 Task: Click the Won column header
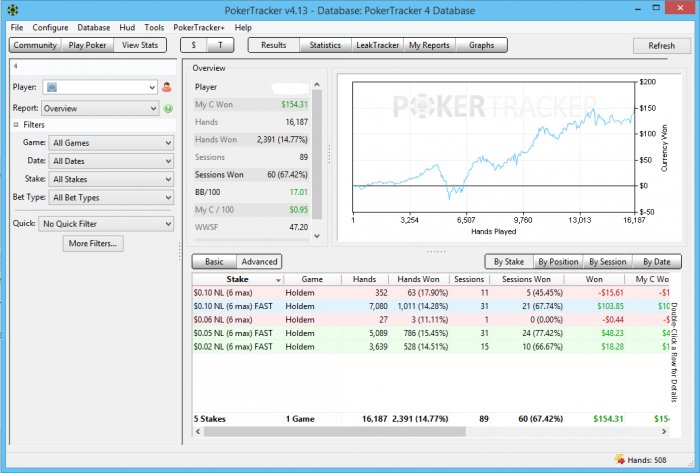(594, 279)
